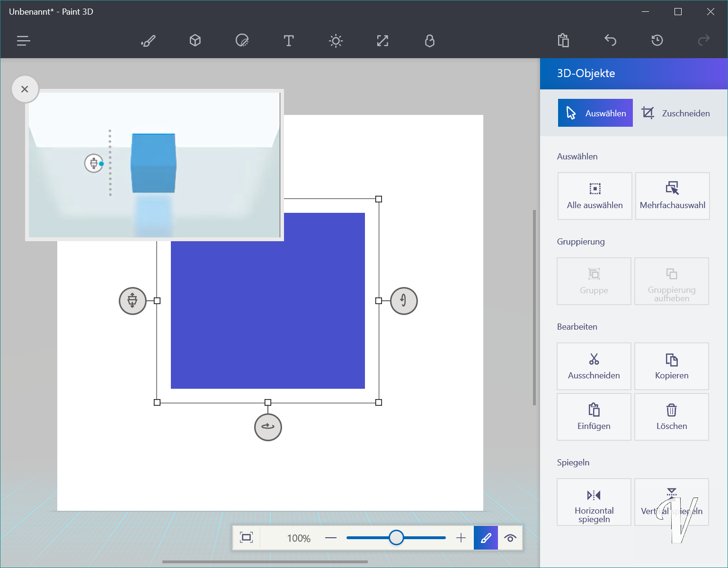Activate the Auswählen select mode
The image size is (728, 568).
(x=595, y=113)
